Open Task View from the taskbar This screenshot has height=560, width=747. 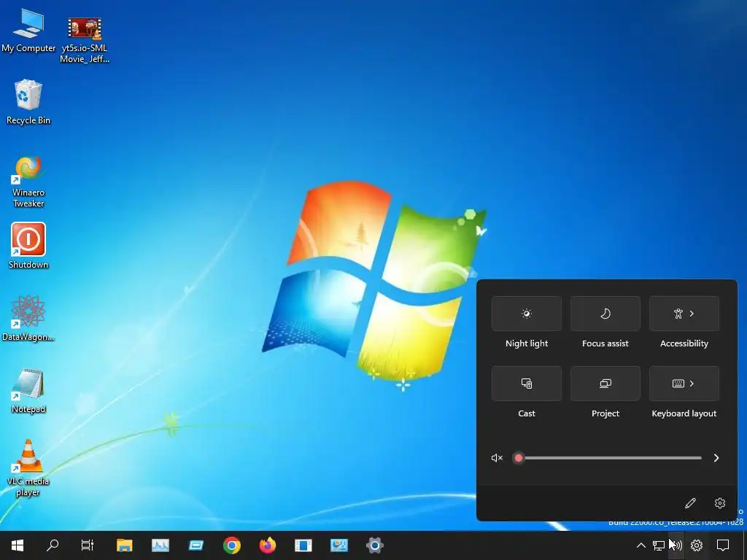[88, 545]
